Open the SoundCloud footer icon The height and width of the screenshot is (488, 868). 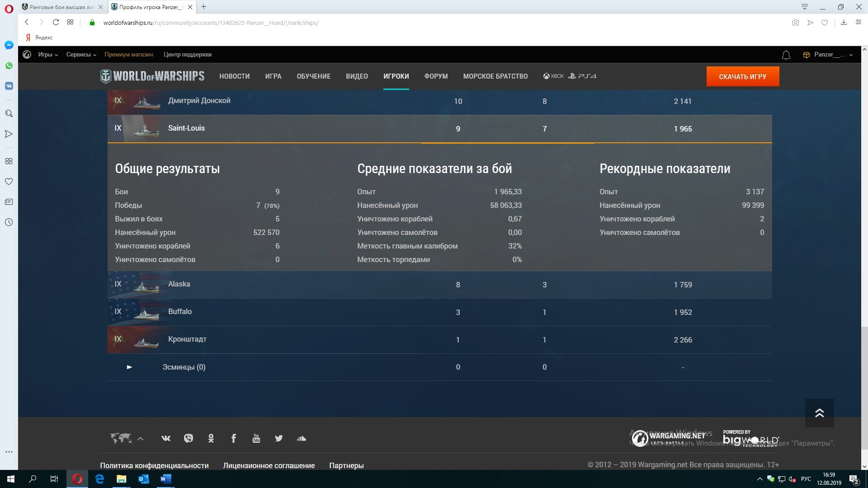coord(302,438)
